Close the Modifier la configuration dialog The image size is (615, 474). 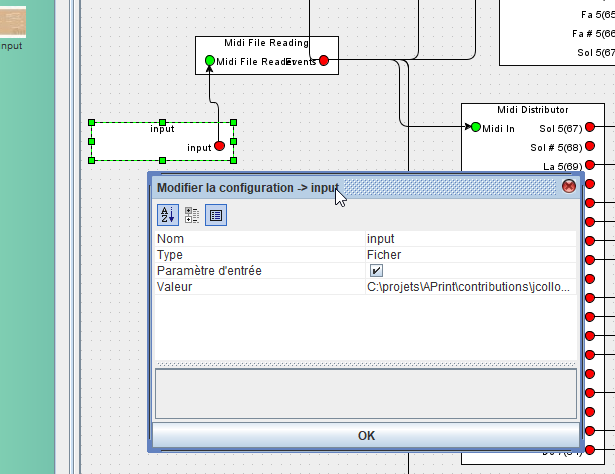click(x=568, y=186)
